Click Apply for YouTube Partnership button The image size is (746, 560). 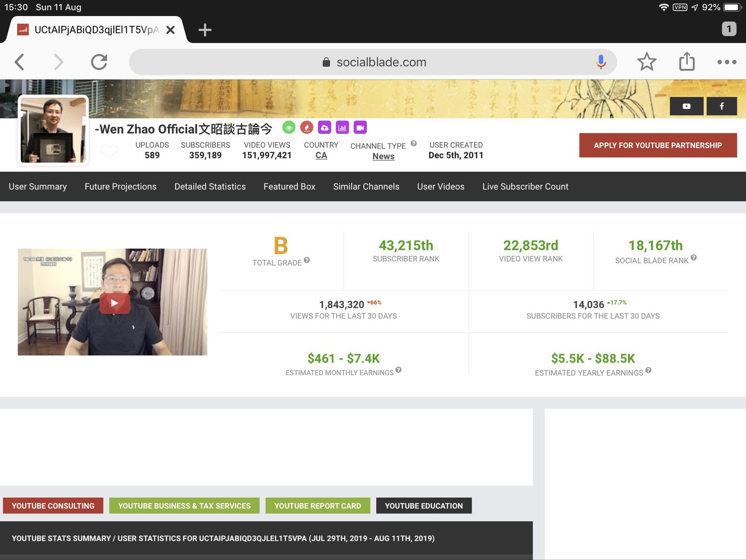(x=657, y=145)
